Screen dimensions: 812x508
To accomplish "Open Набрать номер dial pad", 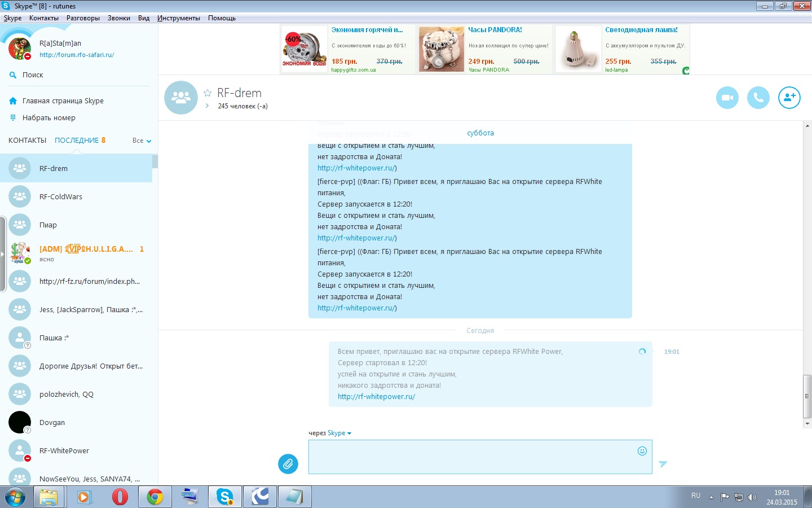I will [x=49, y=118].
